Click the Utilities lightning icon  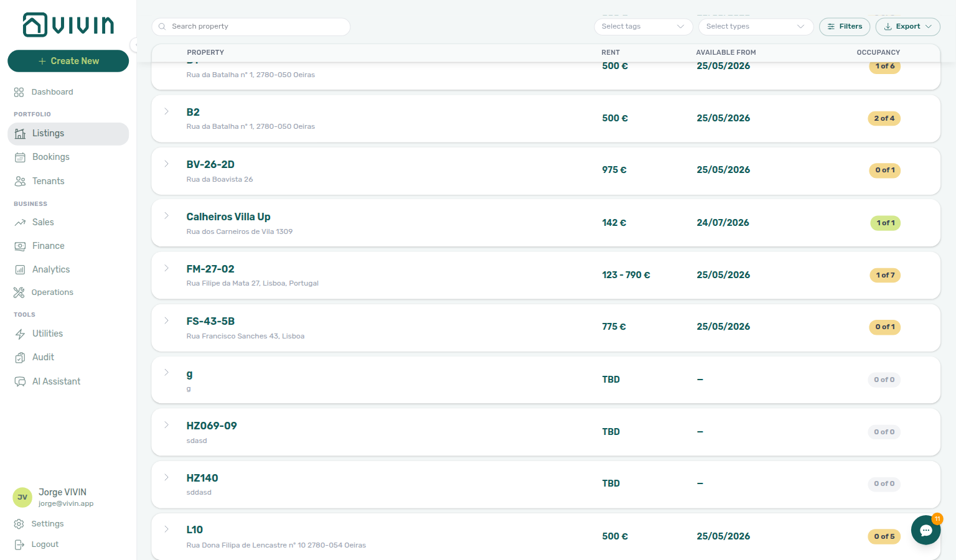click(x=20, y=334)
